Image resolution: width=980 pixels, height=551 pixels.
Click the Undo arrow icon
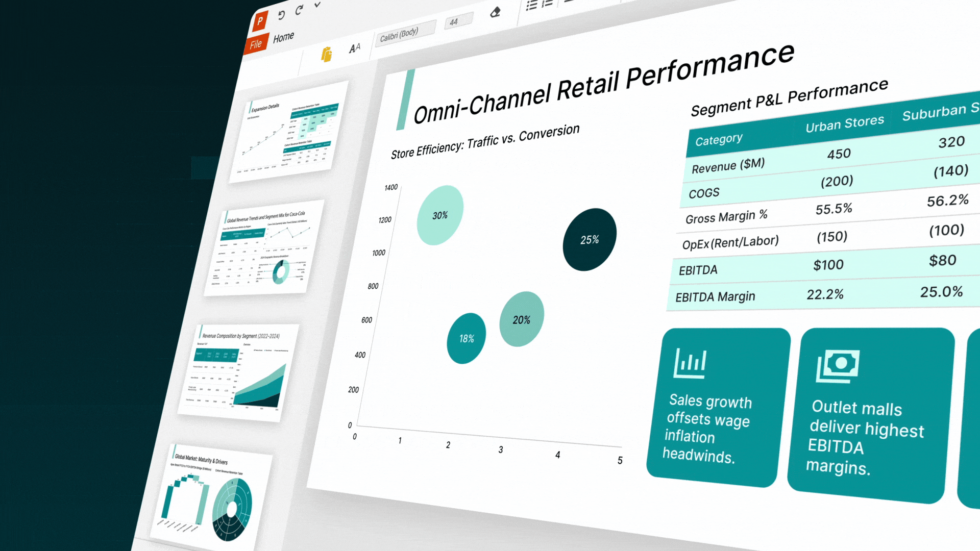pyautogui.click(x=281, y=15)
